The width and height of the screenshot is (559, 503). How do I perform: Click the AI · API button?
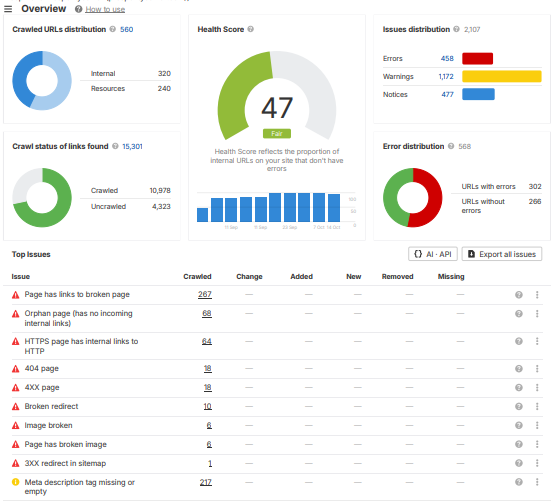tap(433, 254)
